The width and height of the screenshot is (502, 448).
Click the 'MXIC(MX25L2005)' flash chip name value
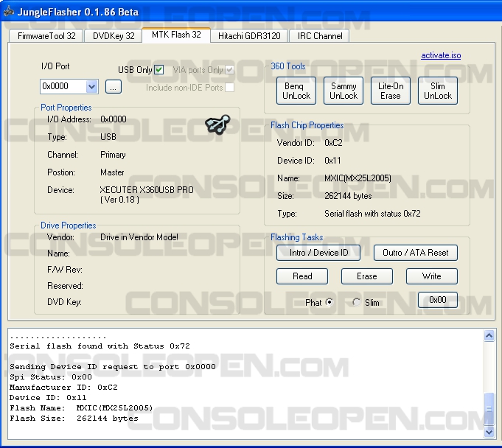click(358, 178)
